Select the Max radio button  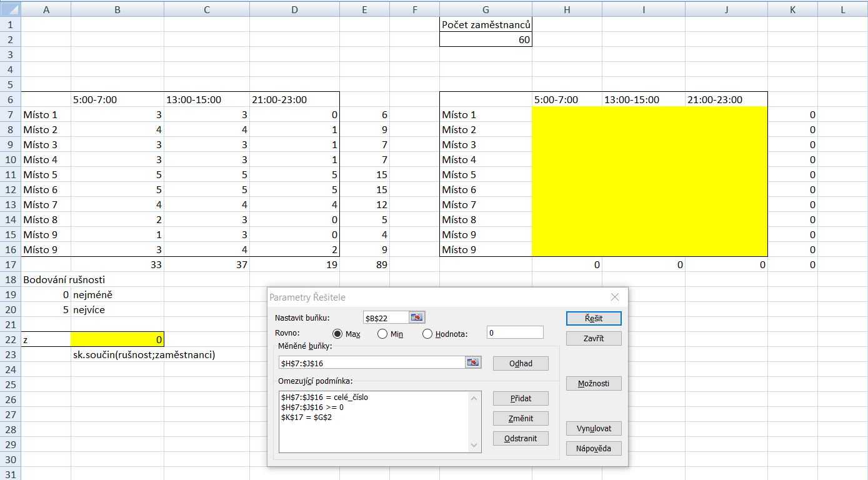pyautogui.click(x=337, y=334)
